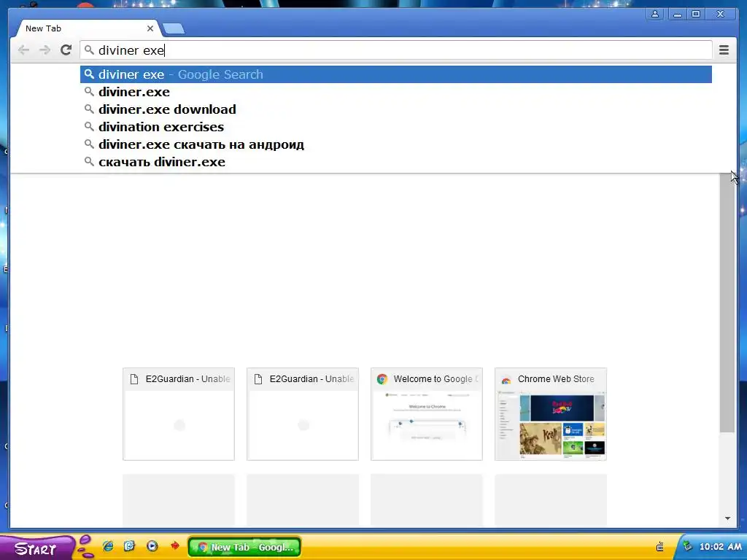This screenshot has height=560, width=747.
Task: Open second E2Guardian thumbnail tile
Action: (303, 414)
